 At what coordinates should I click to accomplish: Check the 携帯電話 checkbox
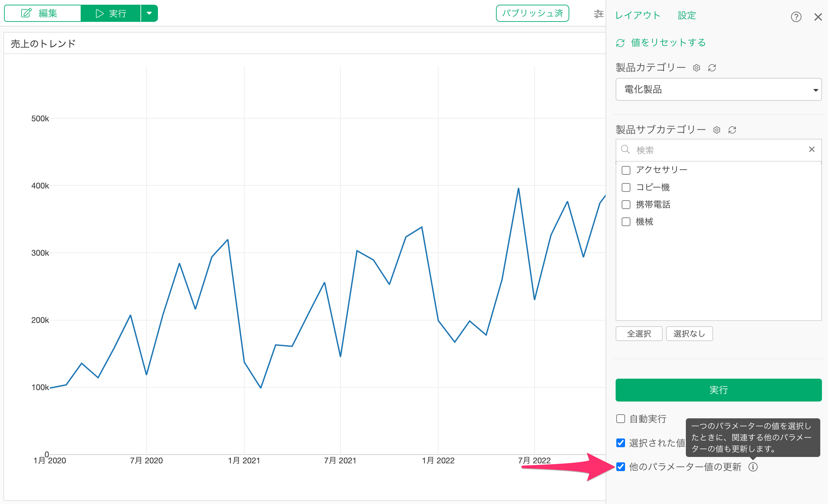tap(626, 205)
